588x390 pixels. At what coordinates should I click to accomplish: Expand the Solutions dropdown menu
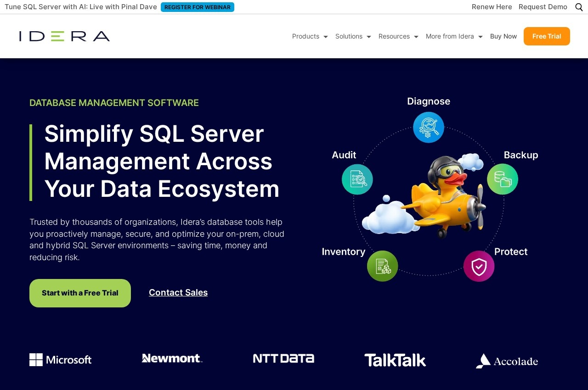(x=353, y=36)
